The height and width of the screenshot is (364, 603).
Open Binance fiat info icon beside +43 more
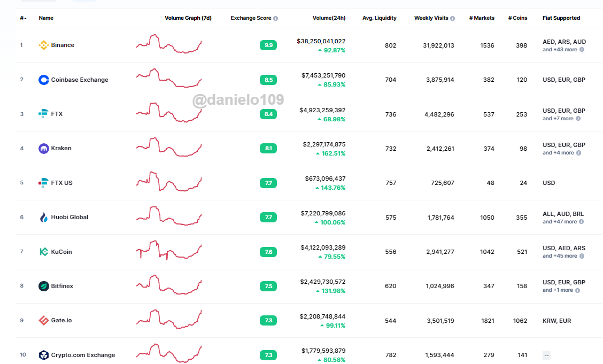(x=582, y=50)
